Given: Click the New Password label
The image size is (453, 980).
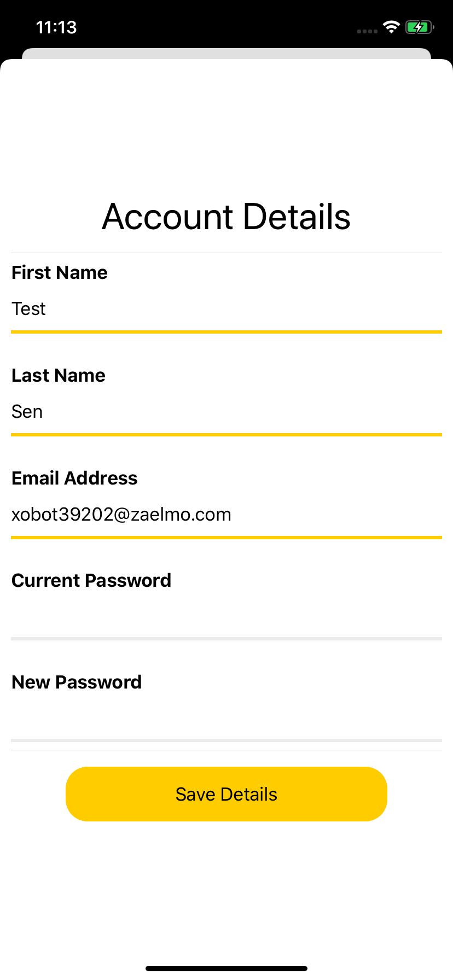Looking at the screenshot, I should (x=77, y=682).
